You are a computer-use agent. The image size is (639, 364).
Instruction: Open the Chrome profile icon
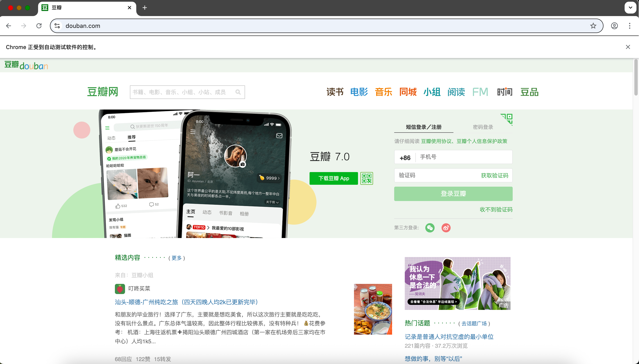point(614,26)
